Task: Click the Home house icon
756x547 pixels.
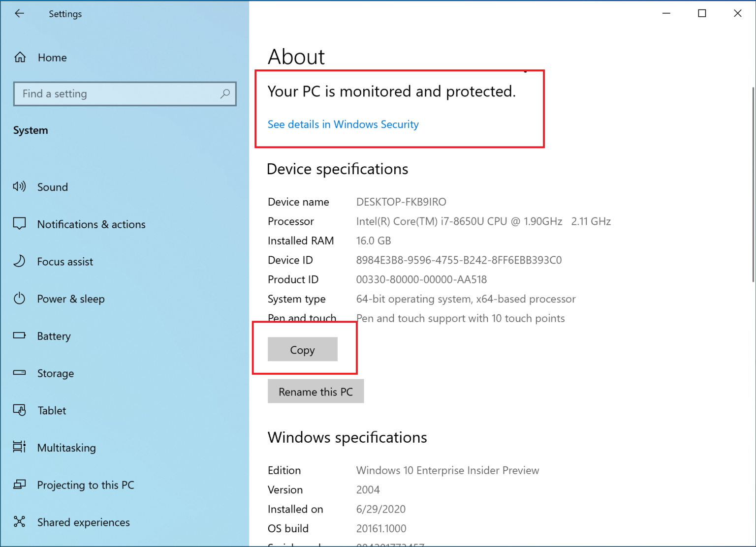Action: (20, 57)
